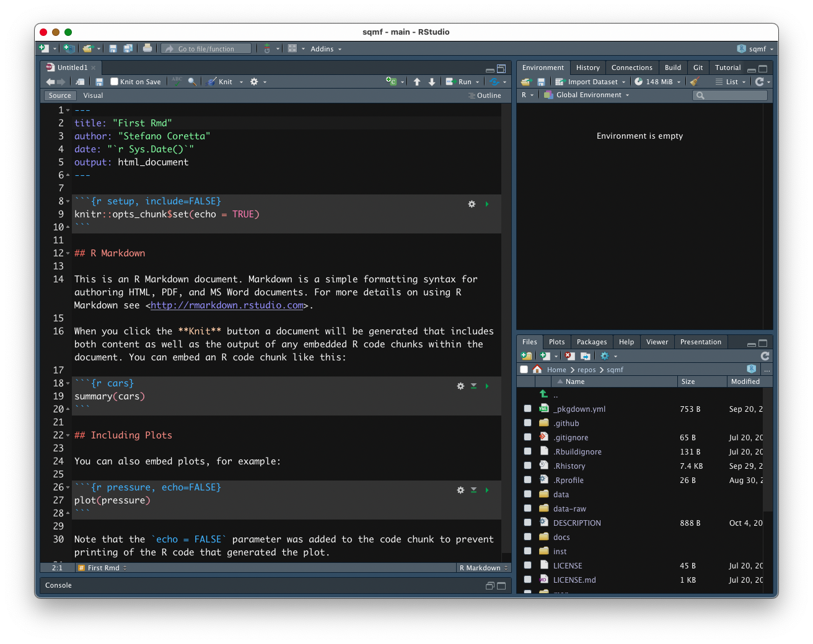Screen dimensions: 813x644
Task: Run the setup chunk with green arrow
Action: click(487, 204)
